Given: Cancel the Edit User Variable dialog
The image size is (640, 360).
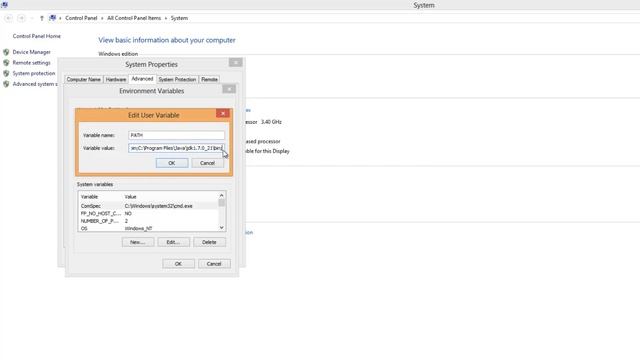Looking at the screenshot, I should coord(207,163).
